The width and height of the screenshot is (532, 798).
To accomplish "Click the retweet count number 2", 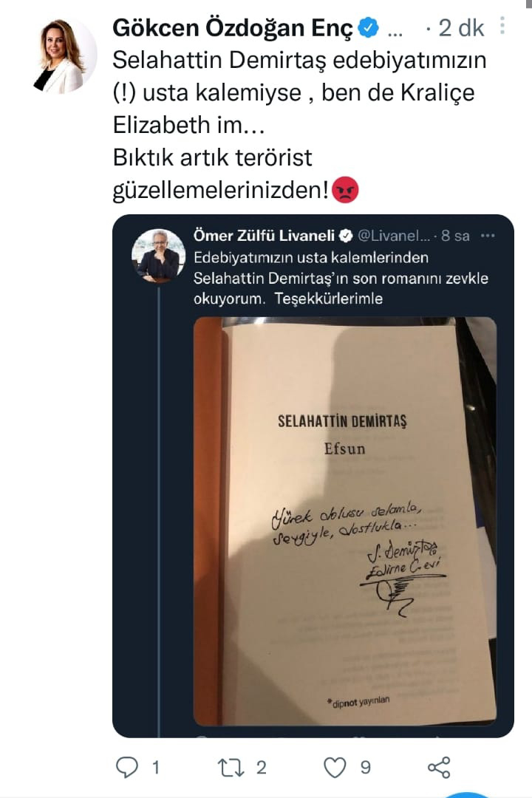I will point(261,768).
